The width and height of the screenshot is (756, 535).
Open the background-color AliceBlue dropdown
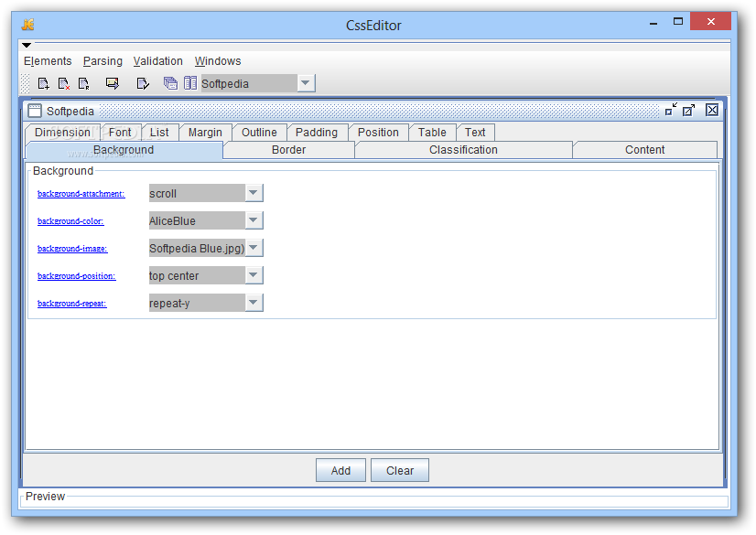pyautogui.click(x=254, y=220)
